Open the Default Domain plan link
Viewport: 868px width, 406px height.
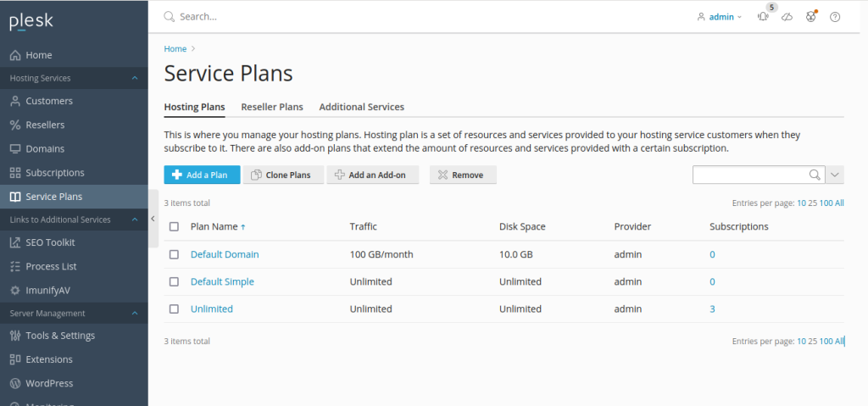coord(225,254)
